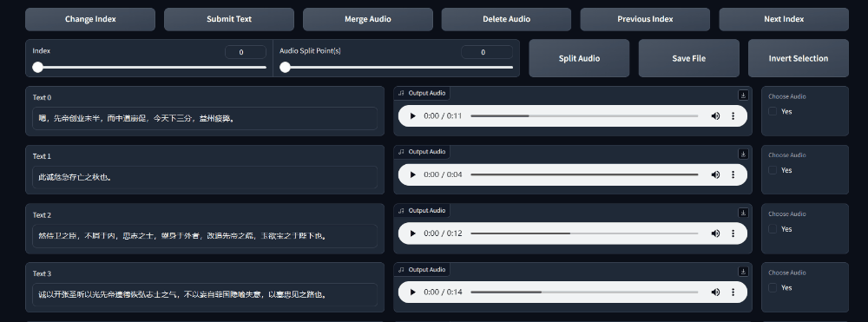
Task: Download the Text 0 output audio
Action: (x=743, y=95)
